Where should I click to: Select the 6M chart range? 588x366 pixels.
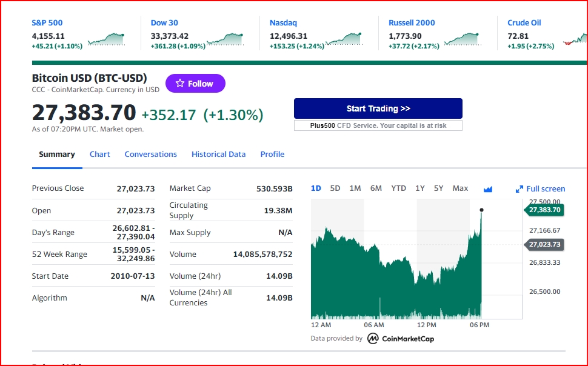(x=376, y=188)
